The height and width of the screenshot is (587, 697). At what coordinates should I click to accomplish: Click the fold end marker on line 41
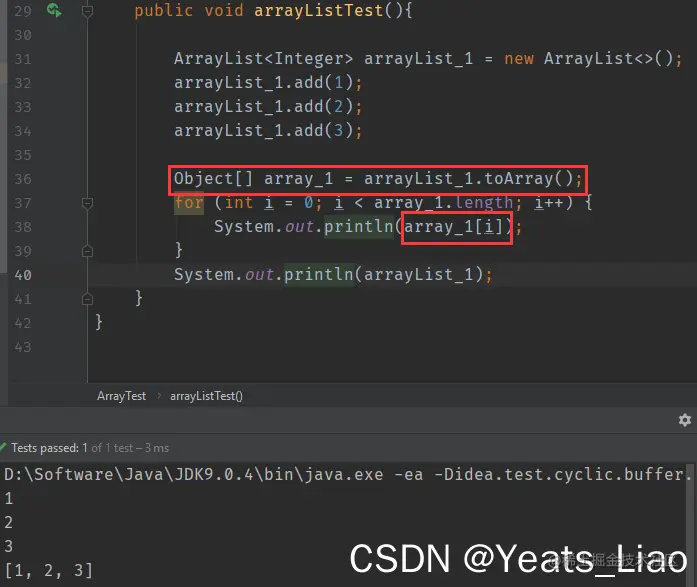(87, 299)
